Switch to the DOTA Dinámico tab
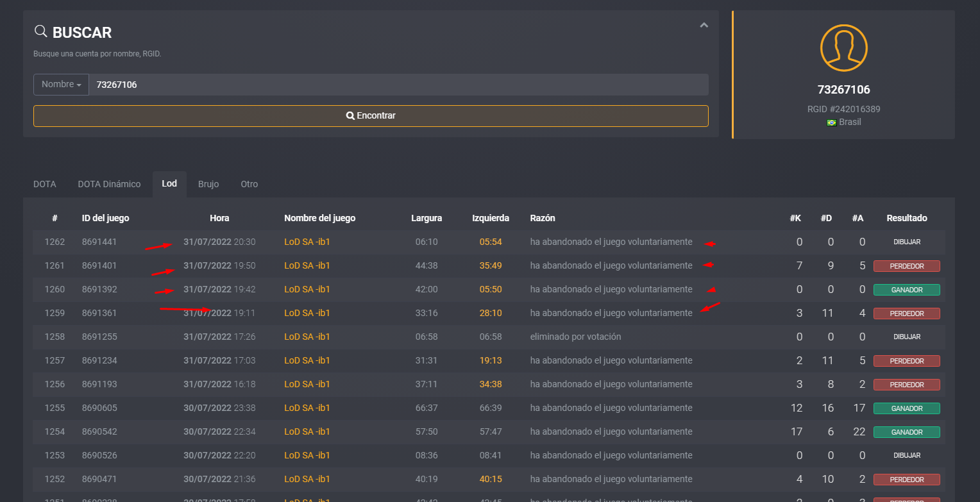This screenshot has height=502, width=980. pyautogui.click(x=109, y=184)
